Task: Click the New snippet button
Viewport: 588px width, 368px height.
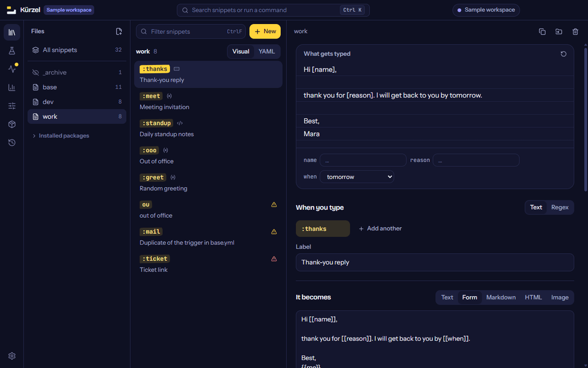Action: (x=265, y=32)
